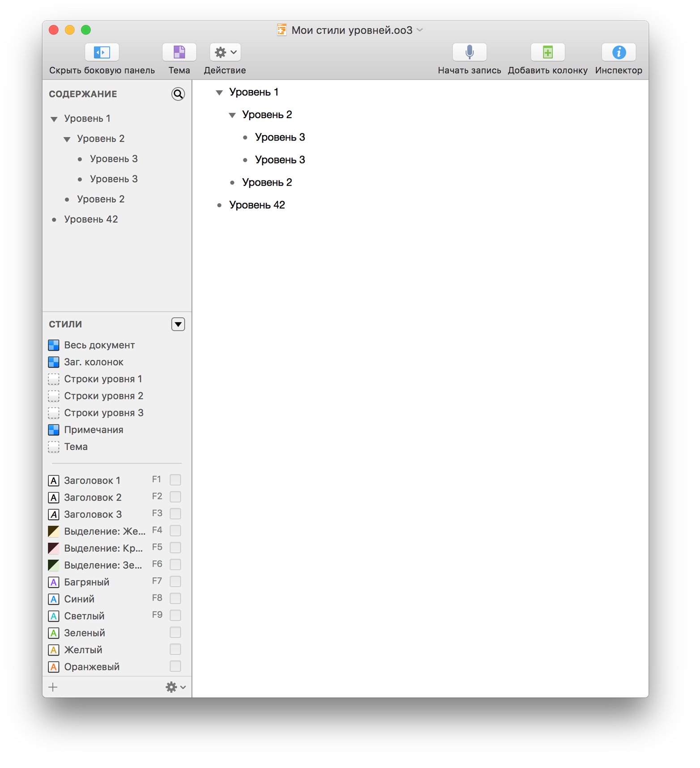Collapse Уровень 1 in the main outline

tap(219, 93)
